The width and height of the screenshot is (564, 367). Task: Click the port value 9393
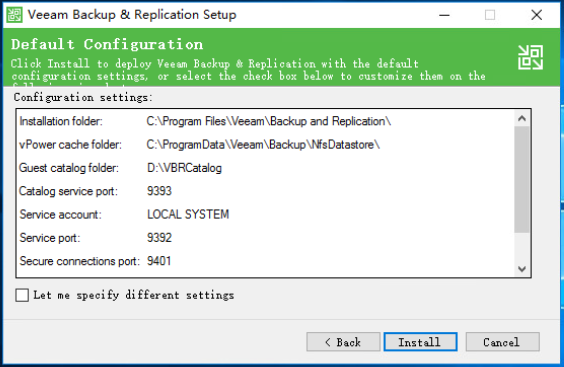(159, 191)
